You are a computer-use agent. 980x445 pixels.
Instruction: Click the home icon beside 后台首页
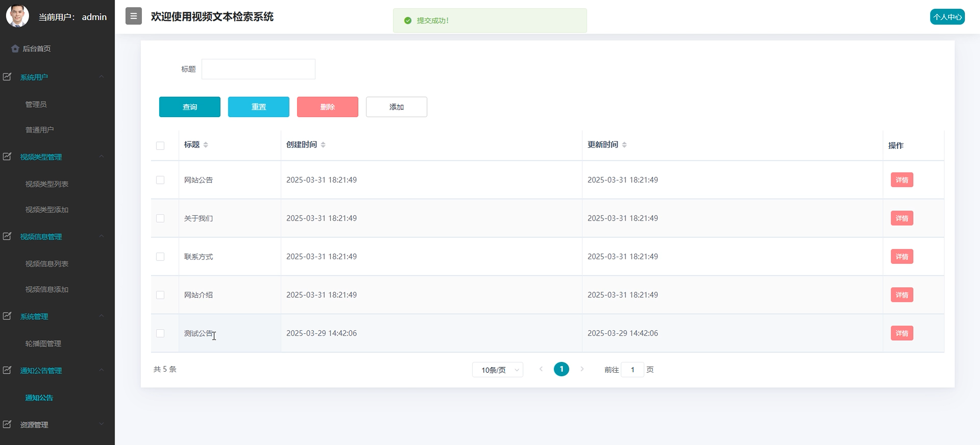(x=15, y=48)
